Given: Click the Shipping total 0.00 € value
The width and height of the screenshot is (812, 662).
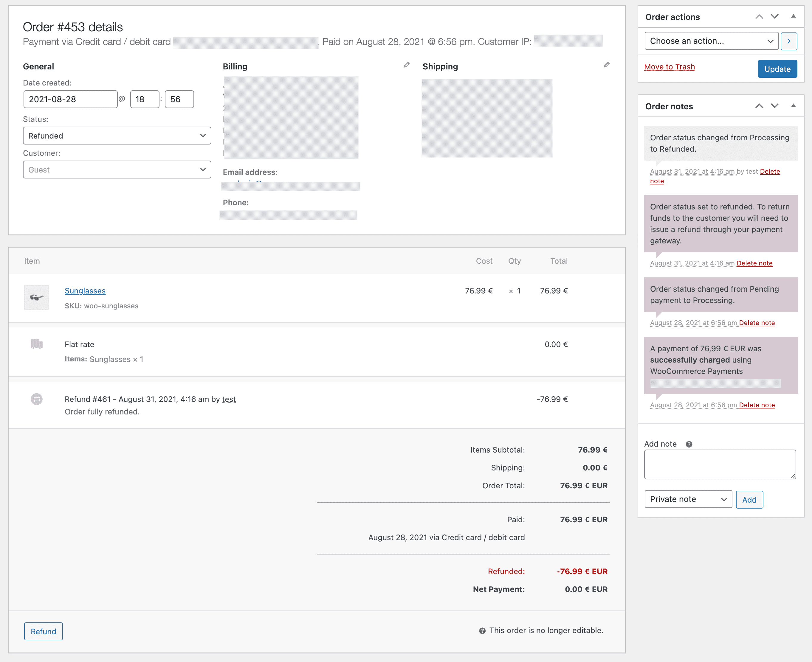Looking at the screenshot, I should (x=595, y=467).
